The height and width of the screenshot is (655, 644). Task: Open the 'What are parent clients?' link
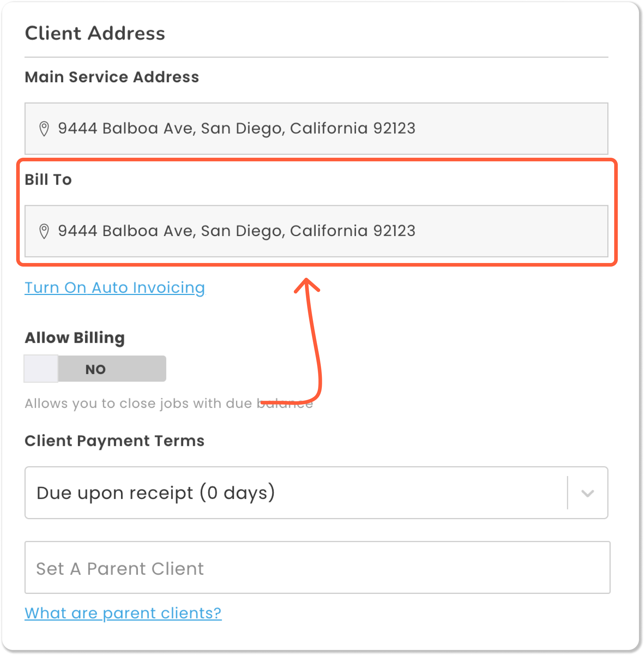(x=123, y=613)
